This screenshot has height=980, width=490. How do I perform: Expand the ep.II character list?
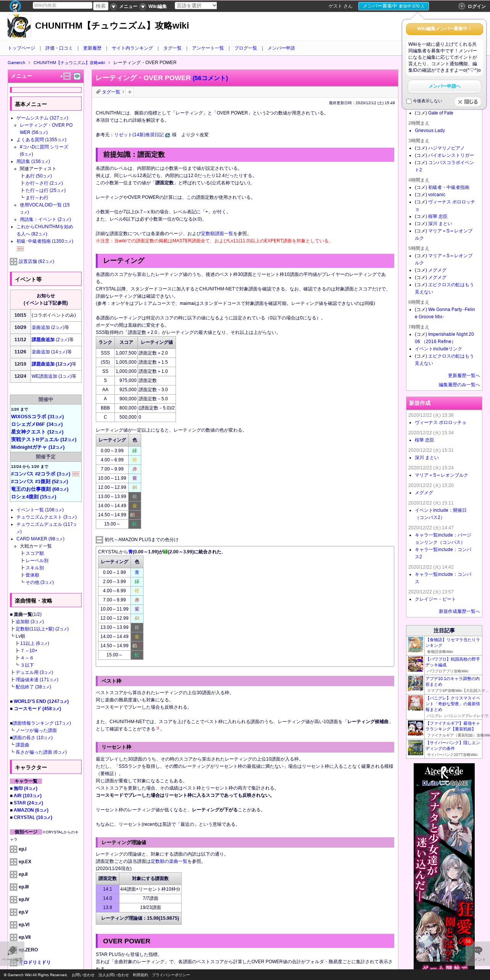[x=13, y=874]
